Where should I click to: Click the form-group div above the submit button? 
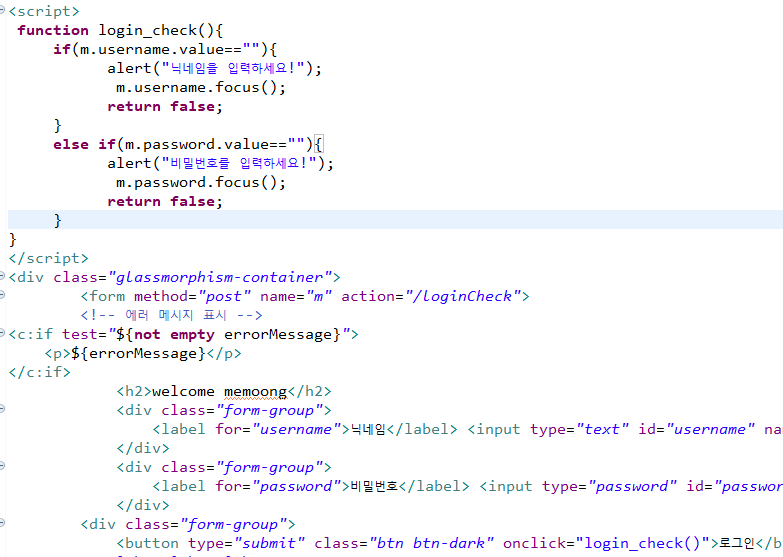(188, 524)
